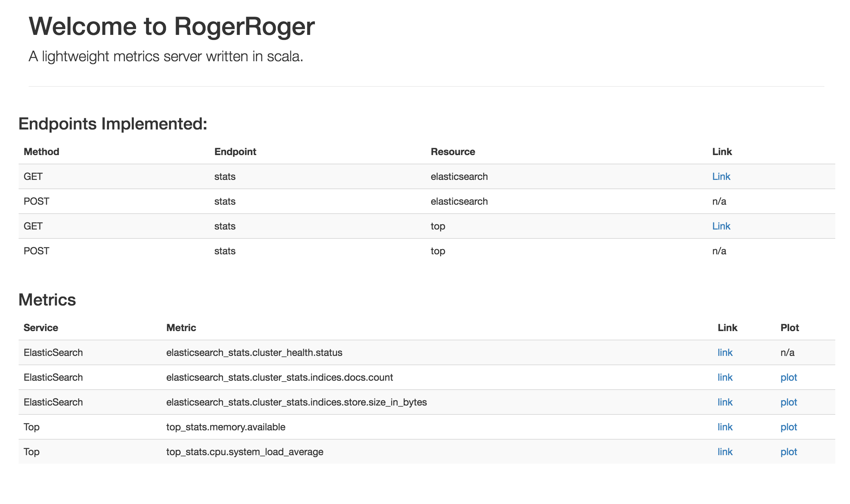Click the Plot column header
This screenshot has width=850, height=504.
(790, 328)
